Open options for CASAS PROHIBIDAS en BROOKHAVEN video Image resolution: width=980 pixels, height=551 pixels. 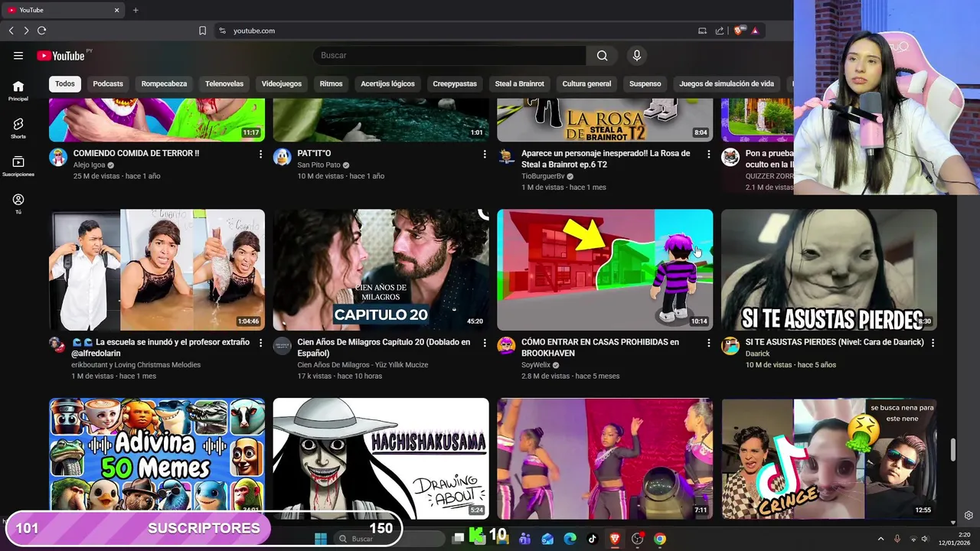708,343
